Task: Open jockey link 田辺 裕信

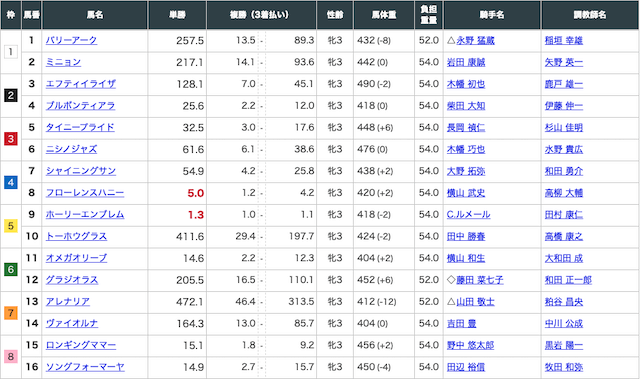Action: (x=466, y=367)
